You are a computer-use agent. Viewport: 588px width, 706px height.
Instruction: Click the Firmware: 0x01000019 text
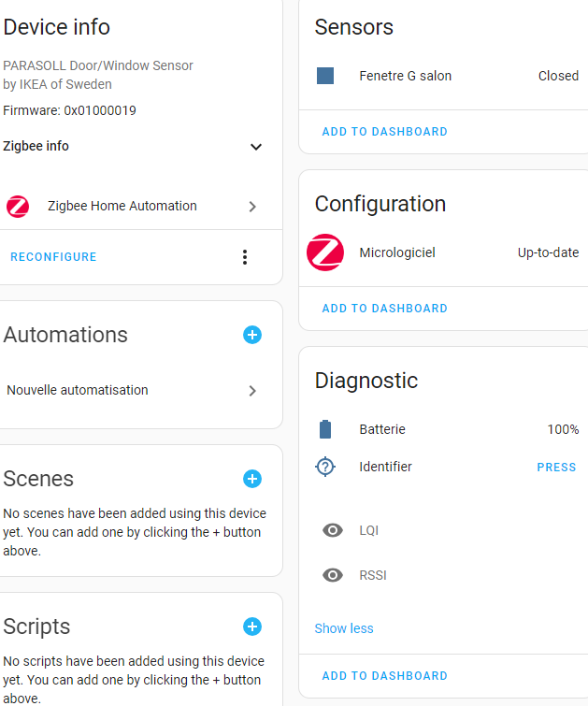pos(69,110)
